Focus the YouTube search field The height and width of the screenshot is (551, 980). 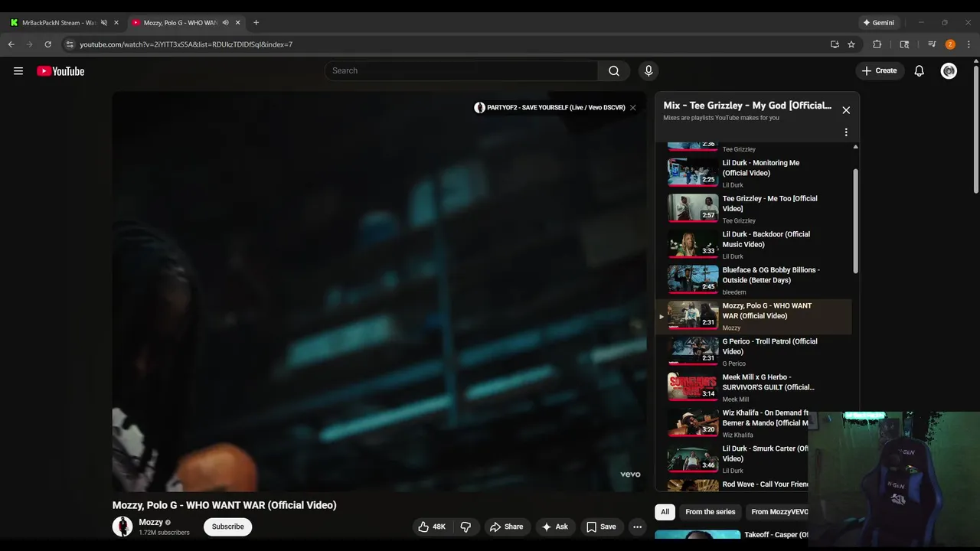tap(461, 71)
